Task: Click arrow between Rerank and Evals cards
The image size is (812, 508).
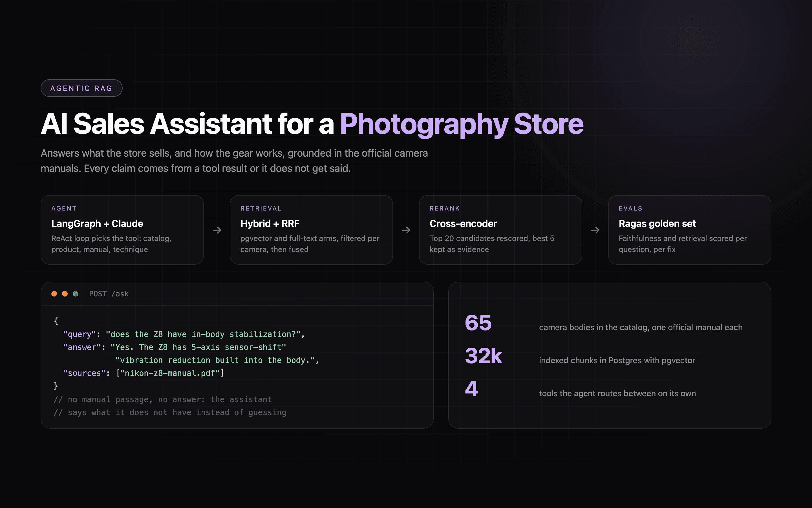Action: pos(595,230)
